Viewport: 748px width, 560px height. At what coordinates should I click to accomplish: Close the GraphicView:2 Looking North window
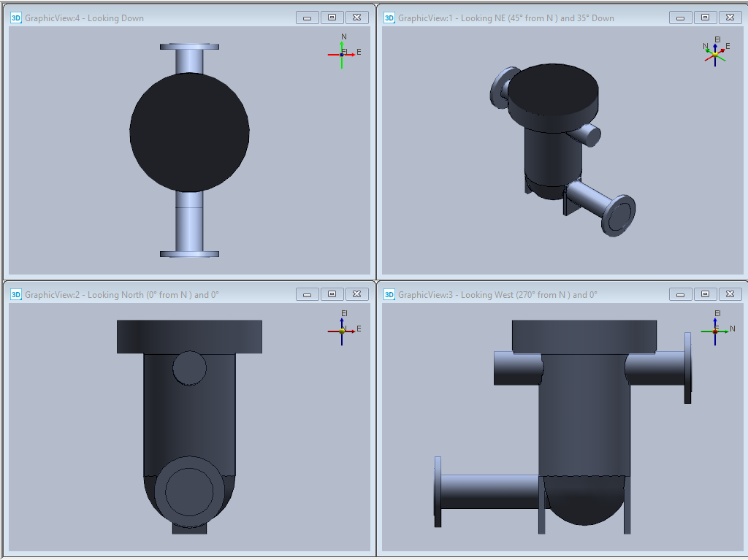[x=356, y=294]
